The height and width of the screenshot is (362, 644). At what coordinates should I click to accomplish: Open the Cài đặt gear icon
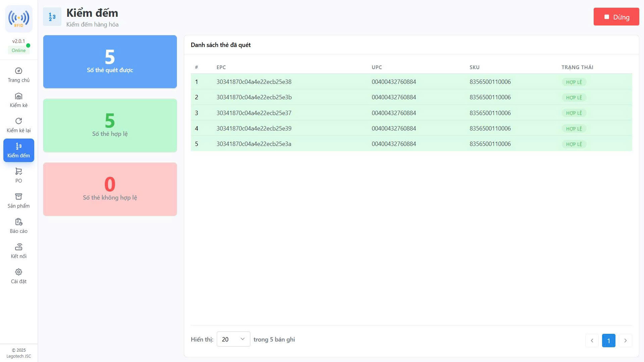pyautogui.click(x=18, y=272)
